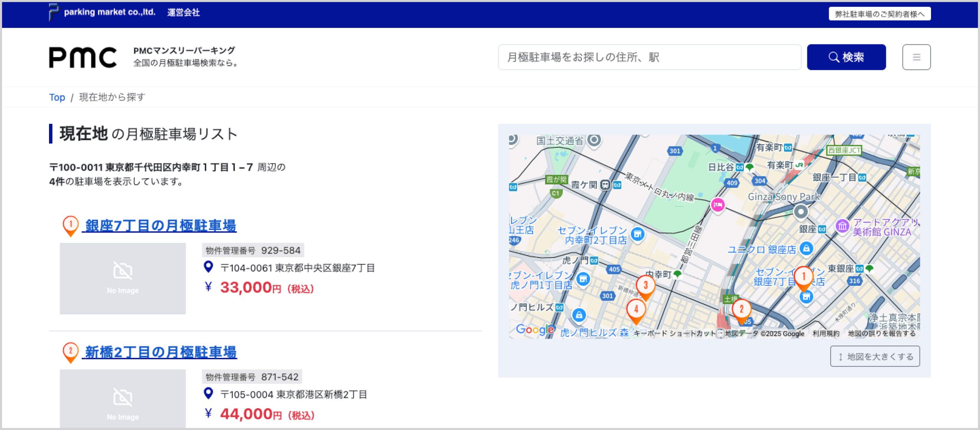Click セブン-イレブン 内幸町2丁目店 store icon

coord(637,234)
